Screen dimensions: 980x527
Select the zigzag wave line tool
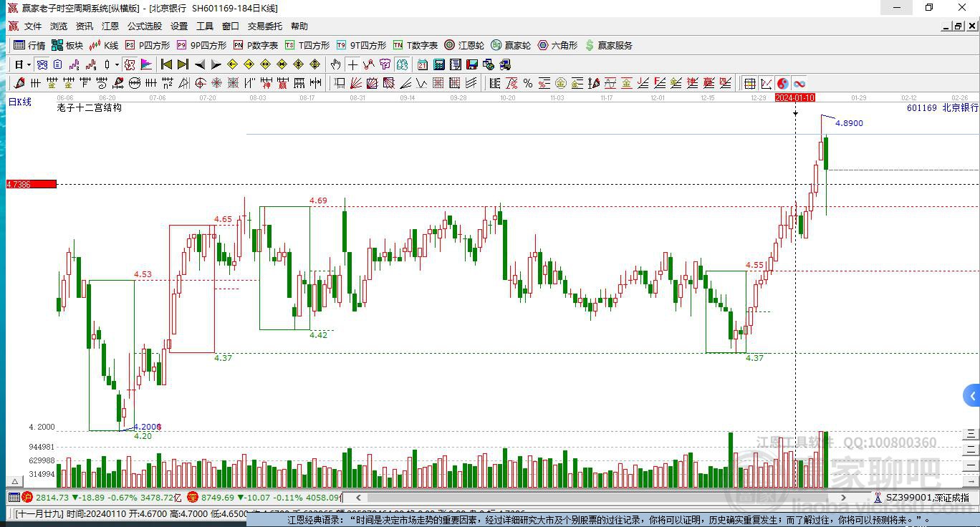pyautogui.click(x=421, y=83)
